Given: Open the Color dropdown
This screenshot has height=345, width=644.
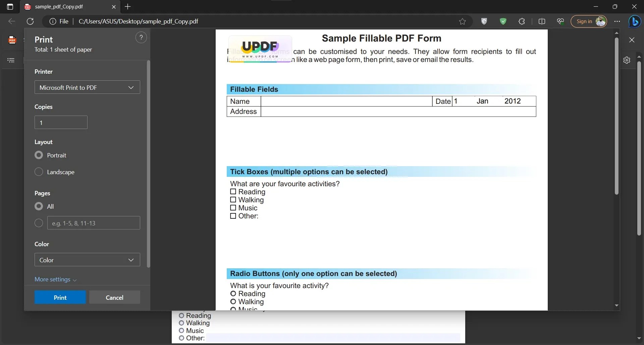Looking at the screenshot, I should [x=87, y=260].
